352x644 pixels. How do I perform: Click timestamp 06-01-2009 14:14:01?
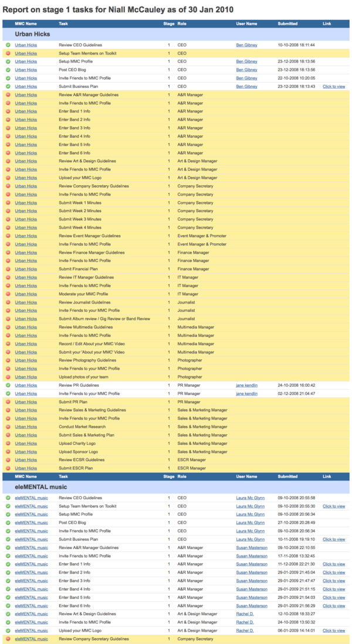[x=296, y=630]
